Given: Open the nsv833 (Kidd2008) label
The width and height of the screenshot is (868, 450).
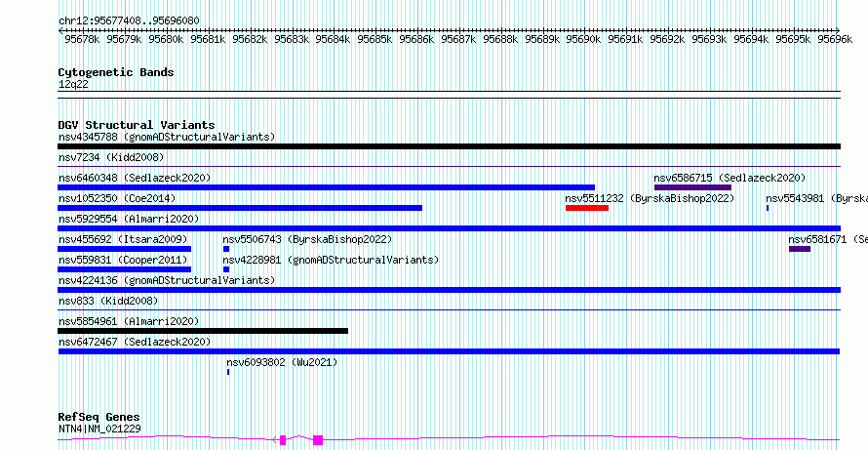Looking at the screenshot, I should pyautogui.click(x=108, y=301).
